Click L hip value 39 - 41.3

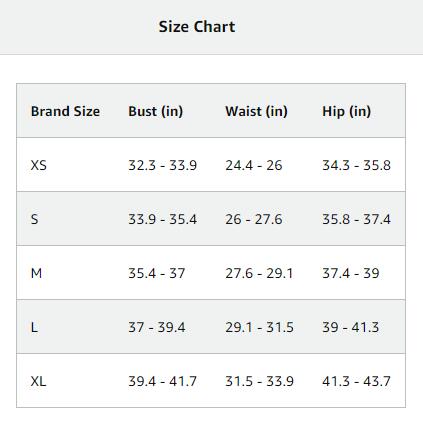click(x=350, y=327)
